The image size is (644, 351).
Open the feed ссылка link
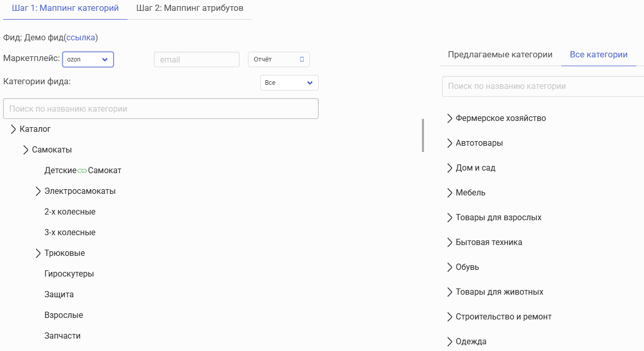(81, 38)
